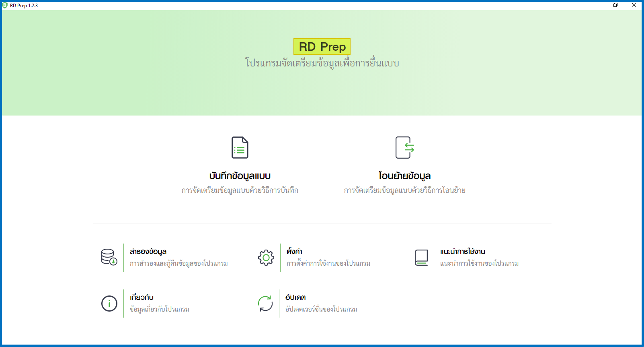Click the user guide book icon

(x=421, y=258)
